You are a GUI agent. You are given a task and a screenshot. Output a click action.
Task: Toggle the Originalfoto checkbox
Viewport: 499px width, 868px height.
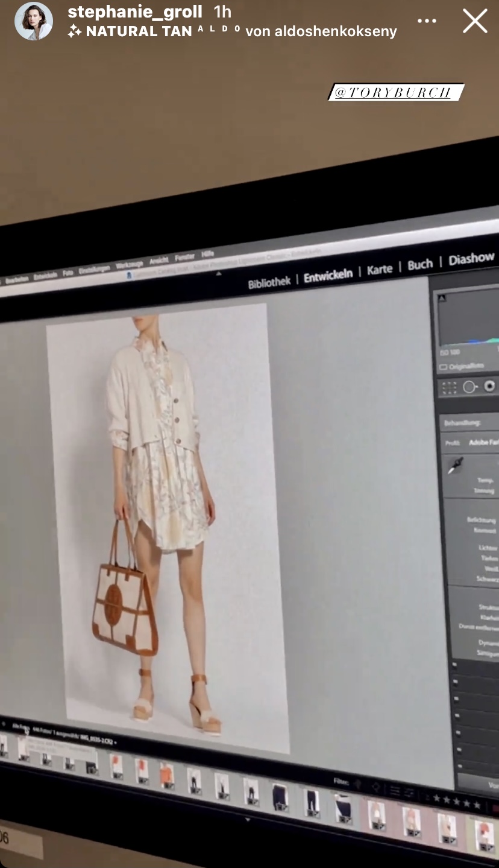click(442, 367)
